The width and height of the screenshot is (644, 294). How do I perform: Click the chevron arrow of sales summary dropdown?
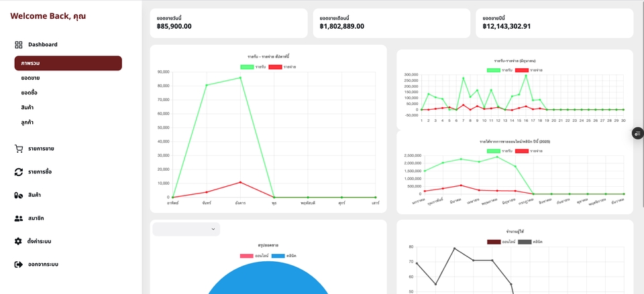pos(213,229)
